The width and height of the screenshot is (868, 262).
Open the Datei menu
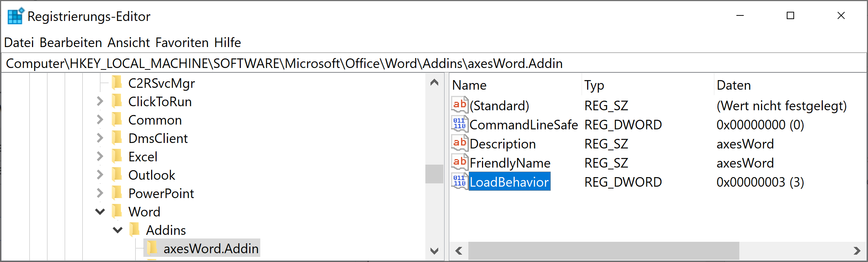[19, 43]
